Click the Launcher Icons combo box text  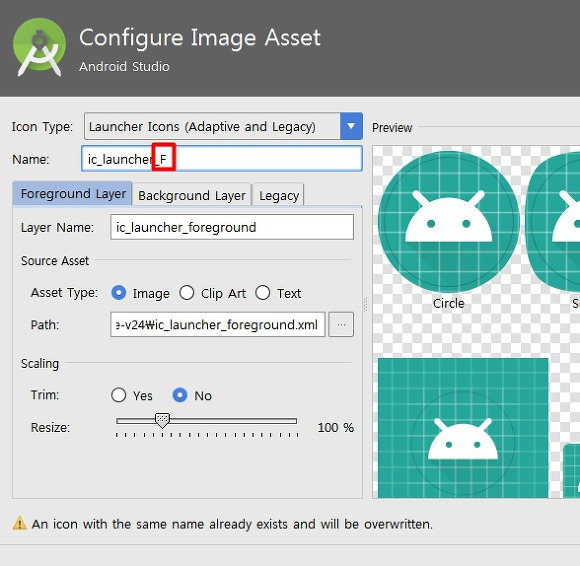202,127
